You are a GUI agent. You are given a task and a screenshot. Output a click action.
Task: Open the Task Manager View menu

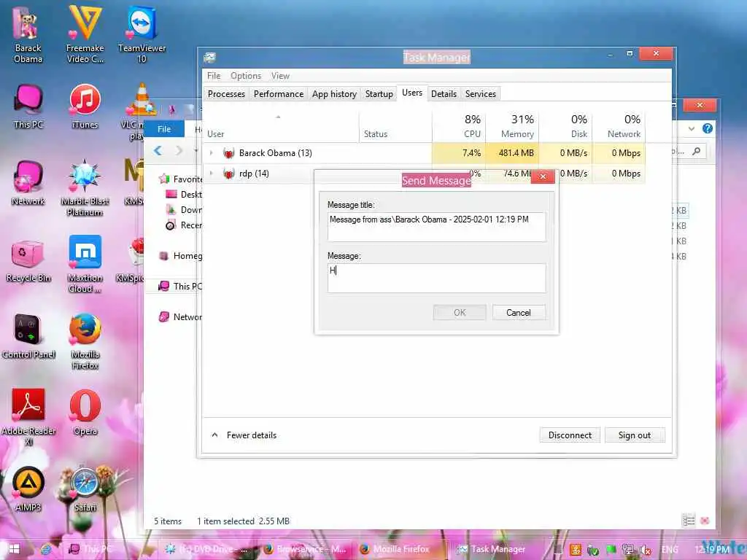[x=281, y=76]
